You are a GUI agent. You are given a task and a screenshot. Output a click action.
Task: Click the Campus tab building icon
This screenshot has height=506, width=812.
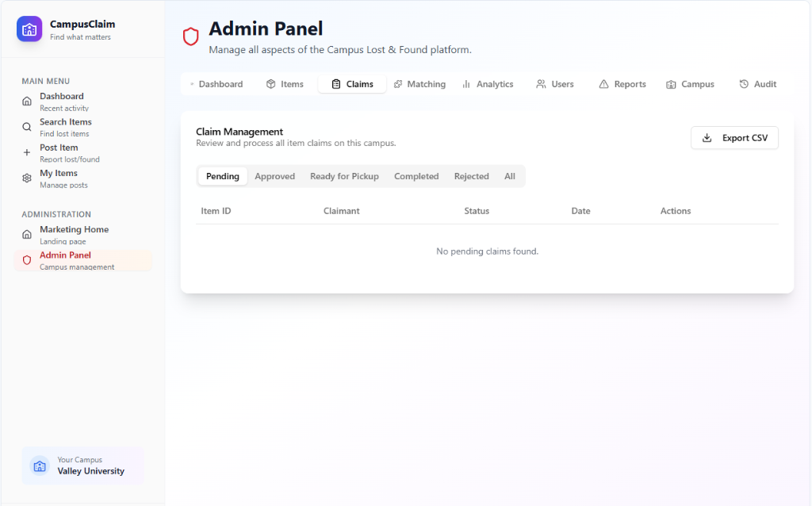coord(671,84)
